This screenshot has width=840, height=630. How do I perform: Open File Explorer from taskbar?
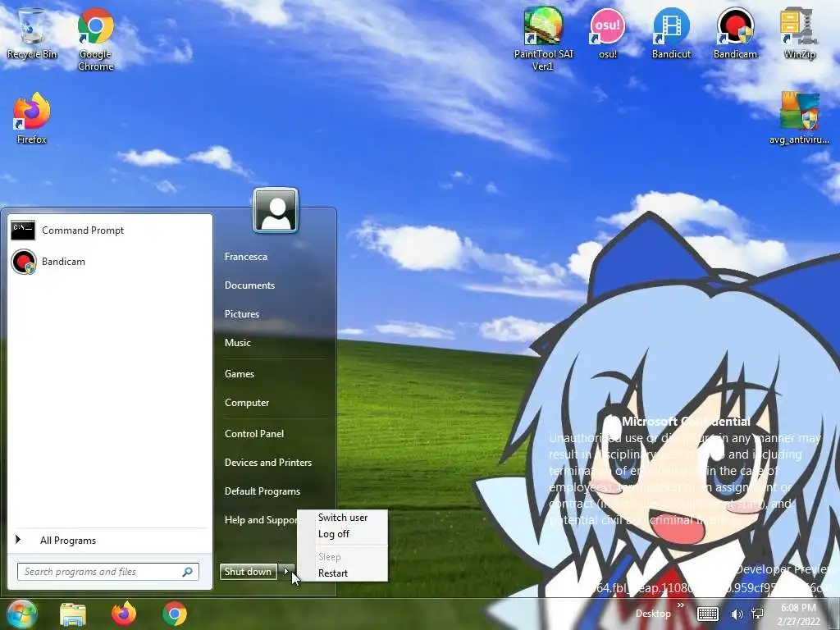coord(72,614)
